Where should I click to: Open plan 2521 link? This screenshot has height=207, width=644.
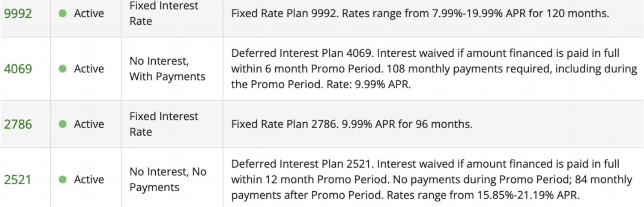coord(18,180)
